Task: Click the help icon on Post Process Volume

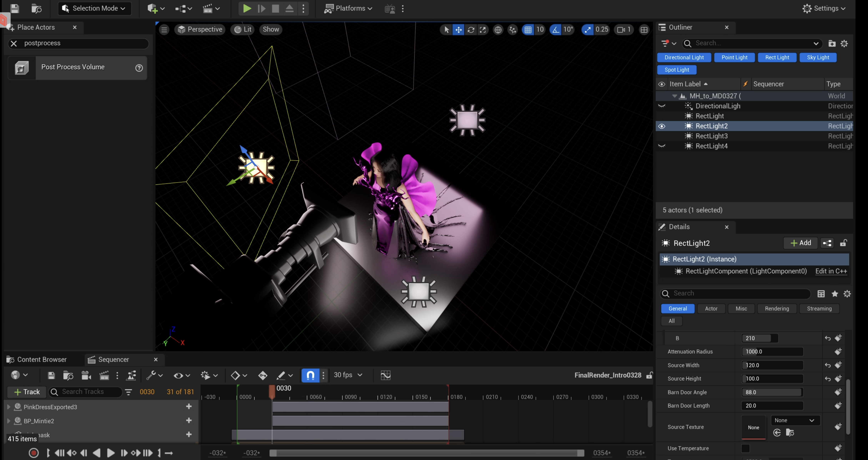Action: tap(139, 68)
